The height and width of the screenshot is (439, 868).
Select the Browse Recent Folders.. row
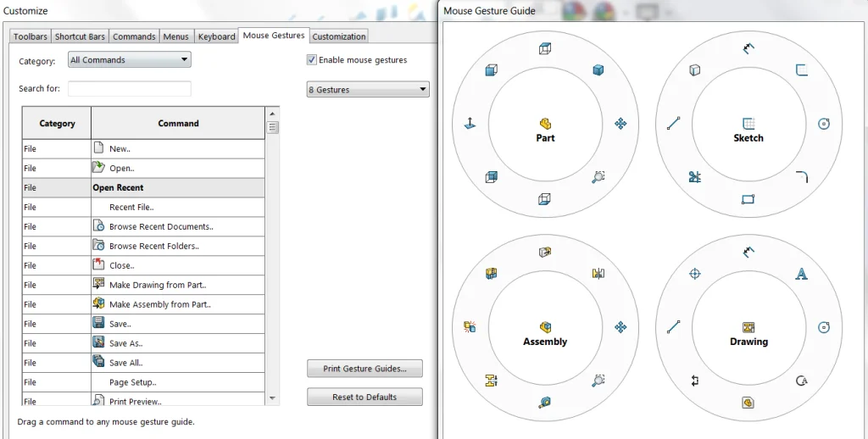coord(143,246)
